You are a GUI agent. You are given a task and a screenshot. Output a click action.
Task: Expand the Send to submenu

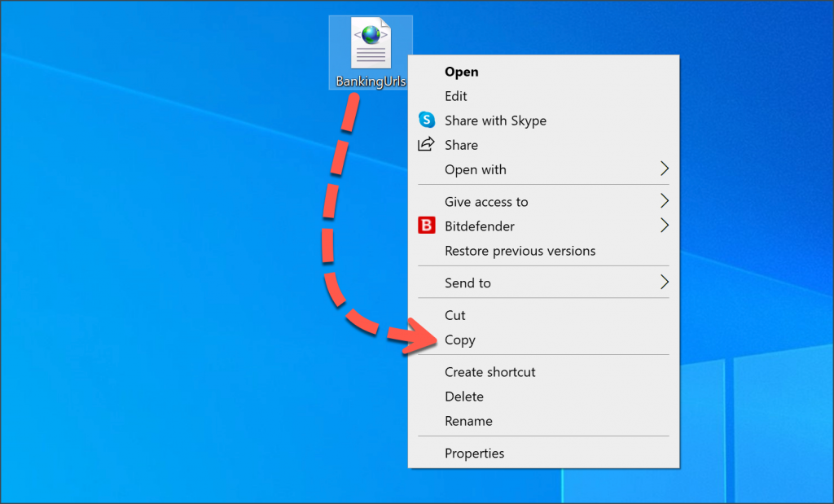pyautogui.click(x=467, y=283)
